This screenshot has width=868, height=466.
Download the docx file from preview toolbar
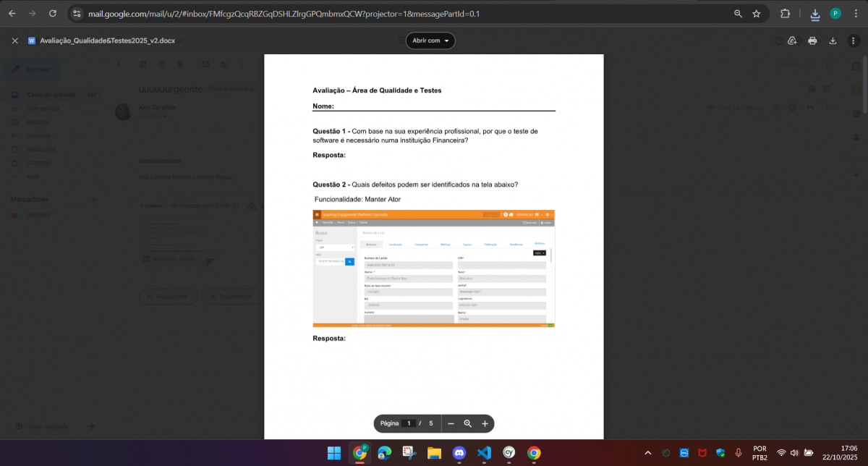(833, 41)
